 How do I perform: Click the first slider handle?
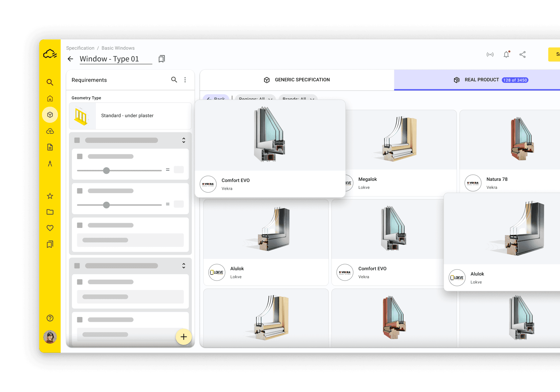pos(106,171)
